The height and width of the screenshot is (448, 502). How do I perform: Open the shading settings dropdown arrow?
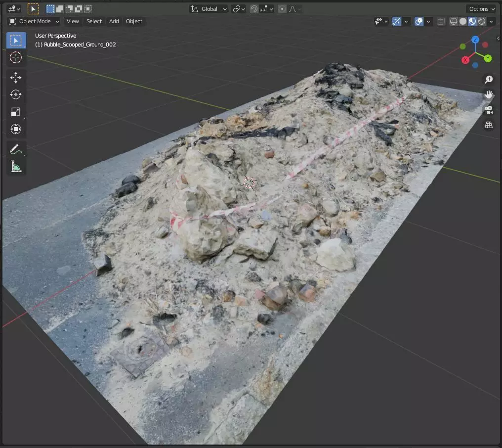tap(491, 21)
